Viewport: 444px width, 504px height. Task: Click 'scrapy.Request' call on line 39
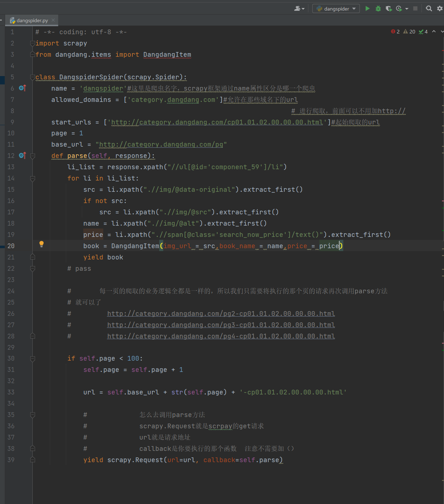coord(135,460)
